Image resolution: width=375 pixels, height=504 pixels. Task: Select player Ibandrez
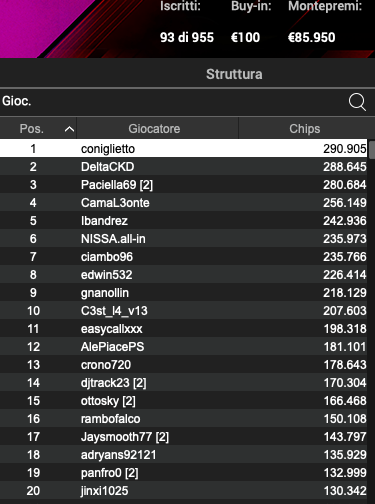tap(104, 221)
